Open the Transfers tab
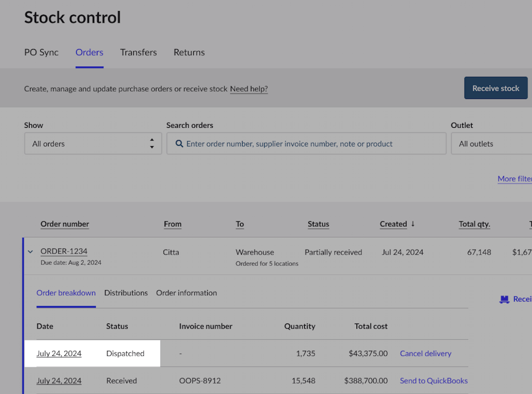 pyautogui.click(x=138, y=52)
